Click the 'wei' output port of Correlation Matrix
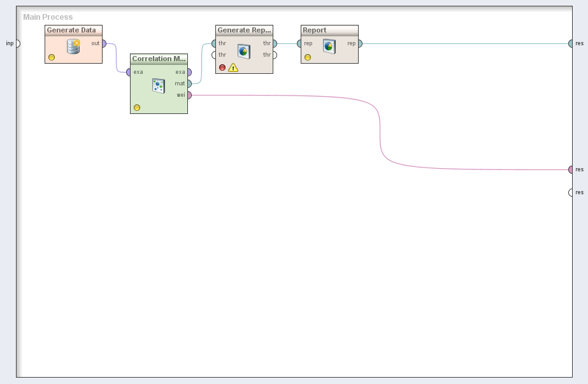588x384 pixels. coord(189,95)
